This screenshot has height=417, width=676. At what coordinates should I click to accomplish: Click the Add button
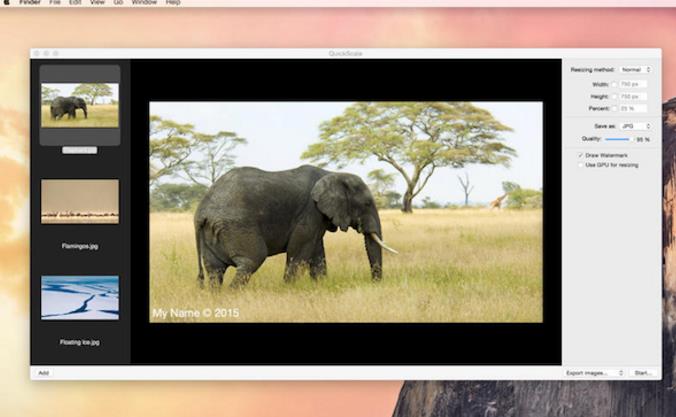click(x=43, y=372)
